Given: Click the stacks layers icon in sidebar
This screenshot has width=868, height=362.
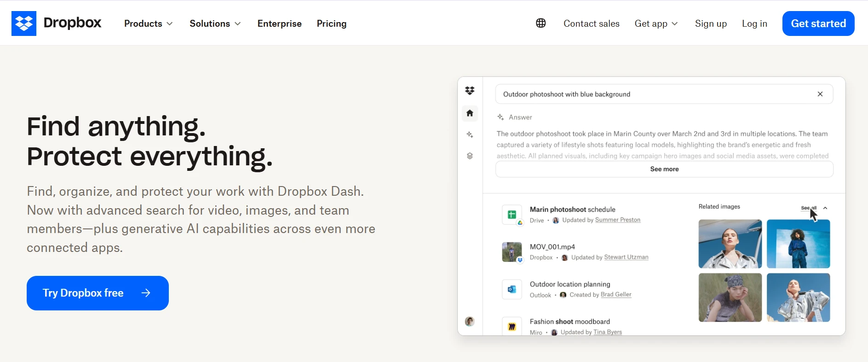Looking at the screenshot, I should coord(470,156).
